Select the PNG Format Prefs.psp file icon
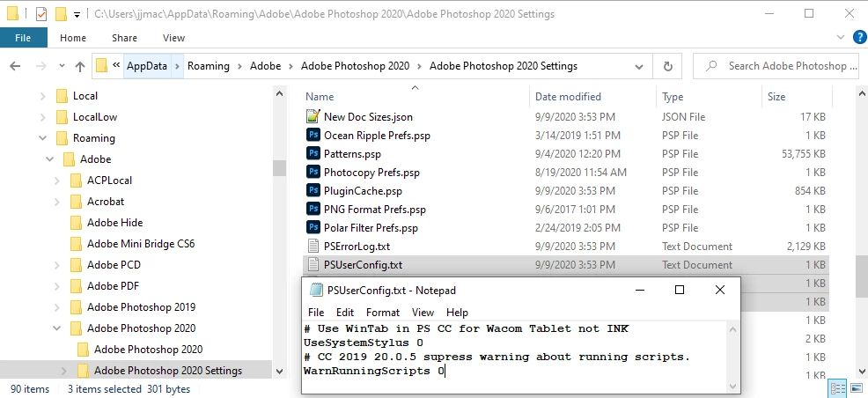Image resolution: width=868 pixels, height=398 pixels. (x=313, y=210)
